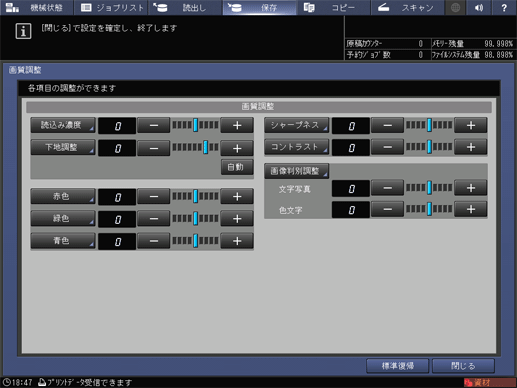Decrease 赤色 with minus button
Screen dimensions: 517x388
tap(154, 197)
